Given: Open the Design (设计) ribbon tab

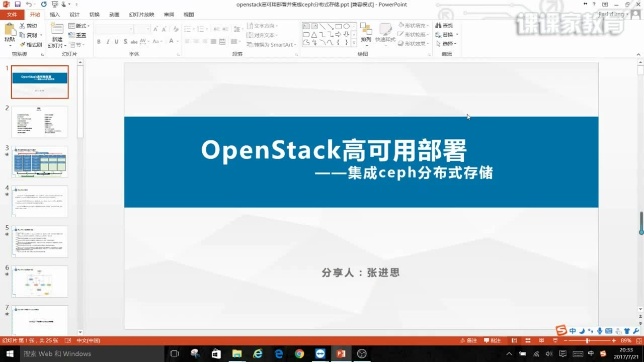Looking at the screenshot, I should pyautogui.click(x=74, y=15).
